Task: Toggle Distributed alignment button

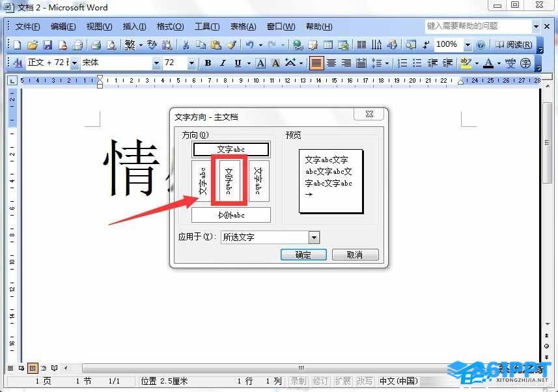Action: tap(361, 63)
